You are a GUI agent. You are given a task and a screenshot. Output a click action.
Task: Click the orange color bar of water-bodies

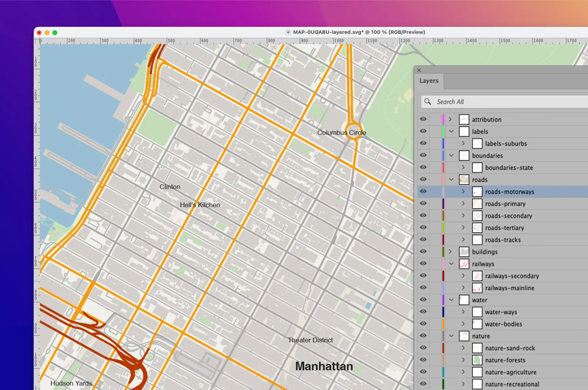click(x=443, y=324)
